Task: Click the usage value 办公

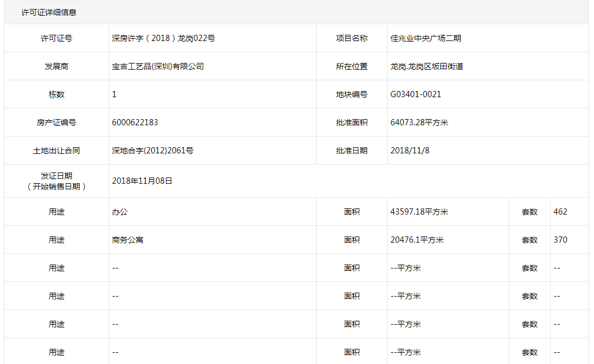Action: (x=120, y=212)
